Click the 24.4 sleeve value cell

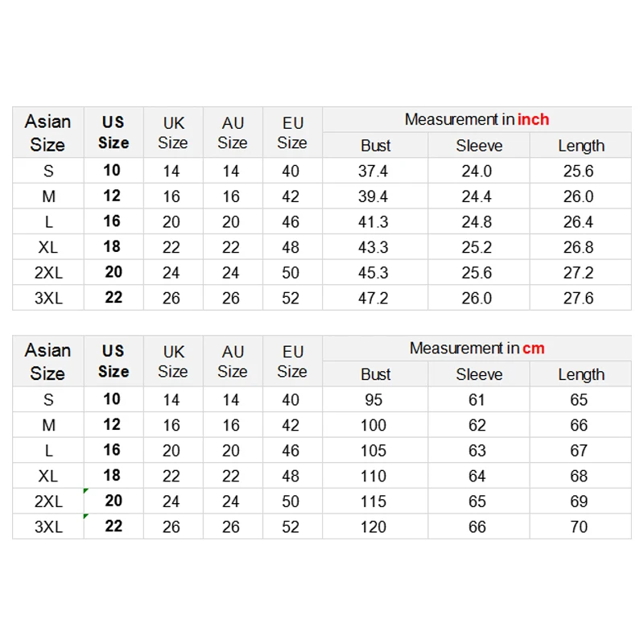point(477,196)
